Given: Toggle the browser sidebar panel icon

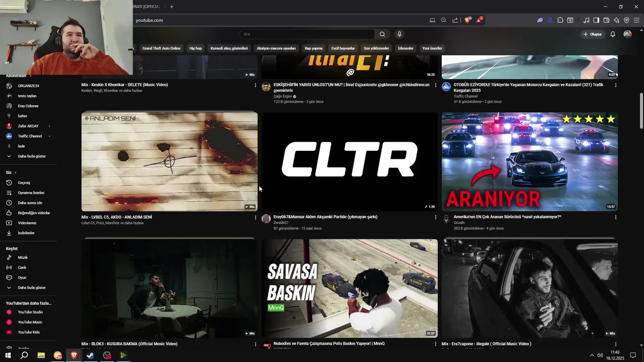Looking at the screenshot, I should 596,20.
